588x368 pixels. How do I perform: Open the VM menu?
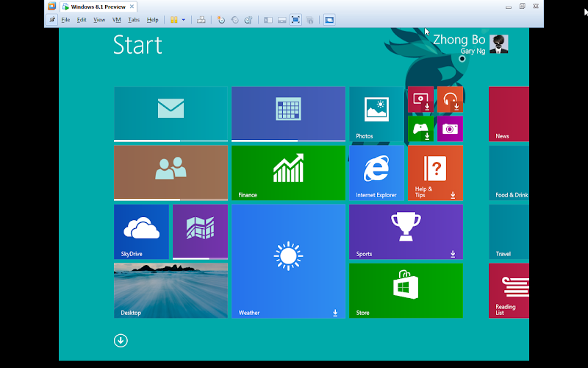click(117, 20)
